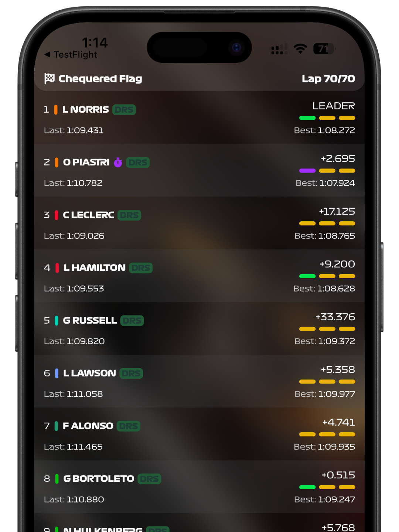Tap the battery level indicator
The height and width of the screenshot is (532, 399).
coord(324,49)
